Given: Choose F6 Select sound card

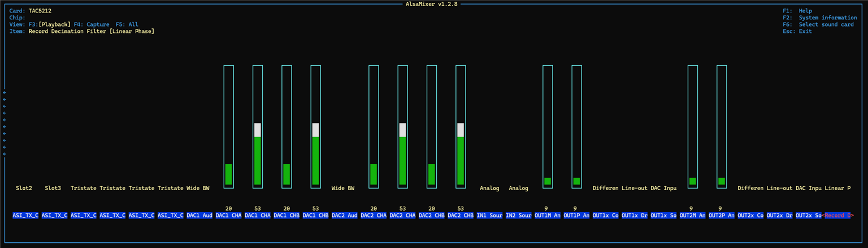Looking at the screenshot, I should point(818,24).
